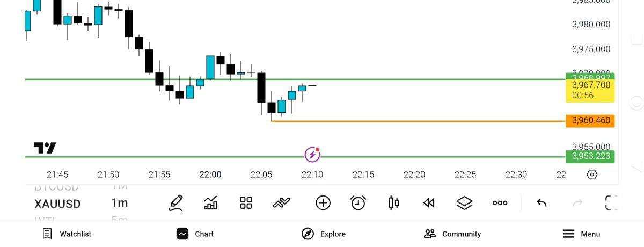Toggle the fullscreen chart mode icon

point(611,203)
